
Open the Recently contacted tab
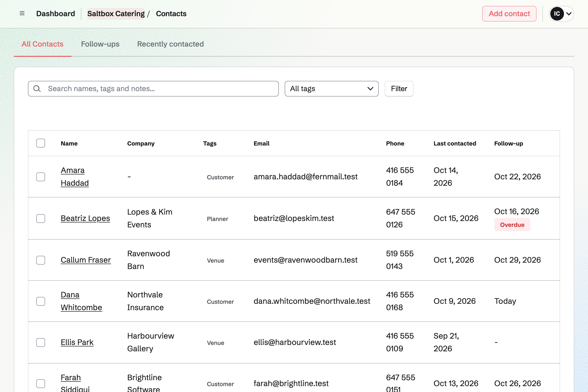[x=170, y=44]
